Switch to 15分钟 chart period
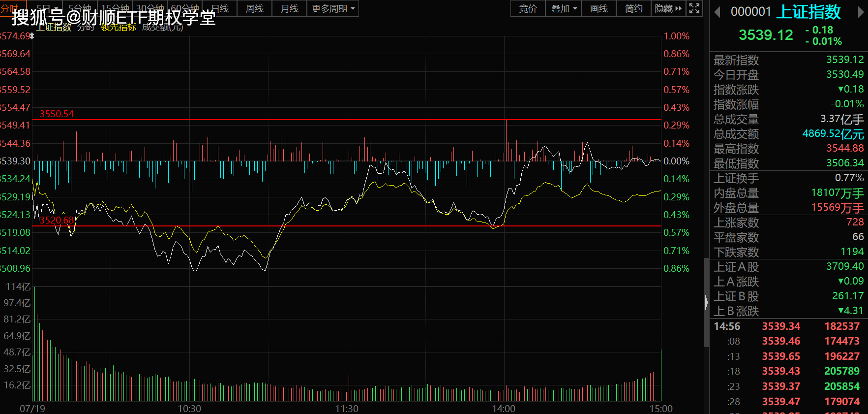 click(x=115, y=8)
